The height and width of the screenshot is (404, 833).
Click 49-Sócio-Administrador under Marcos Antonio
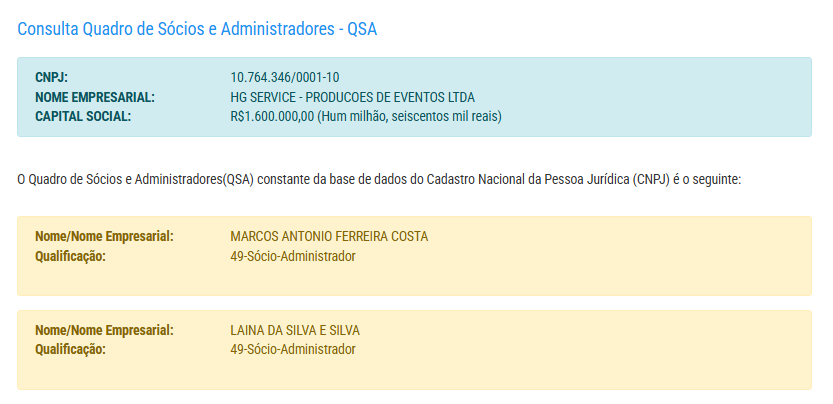293,257
